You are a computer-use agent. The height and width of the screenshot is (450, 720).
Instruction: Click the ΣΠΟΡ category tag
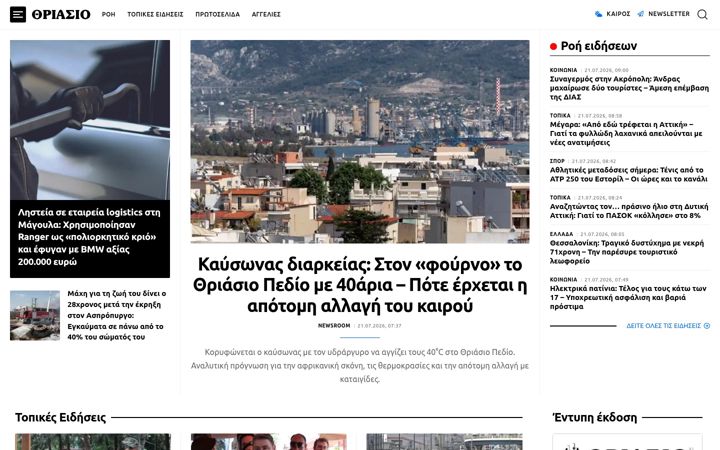557,161
